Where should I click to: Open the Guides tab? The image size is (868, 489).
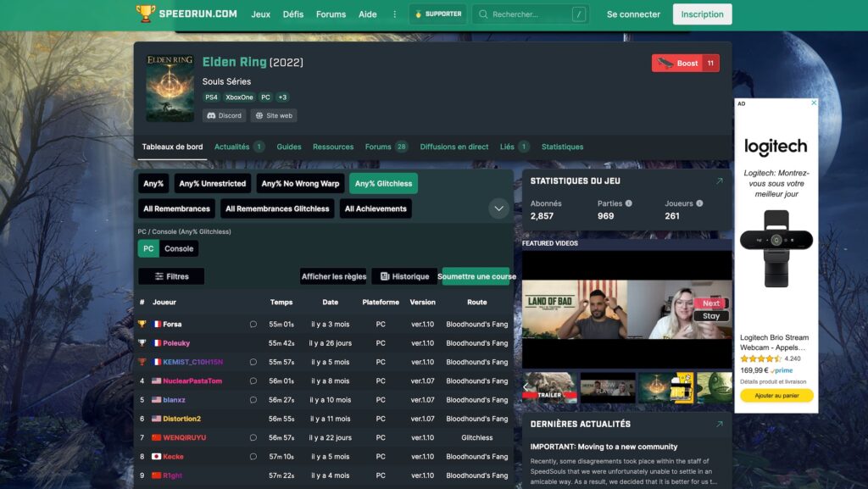289,147
